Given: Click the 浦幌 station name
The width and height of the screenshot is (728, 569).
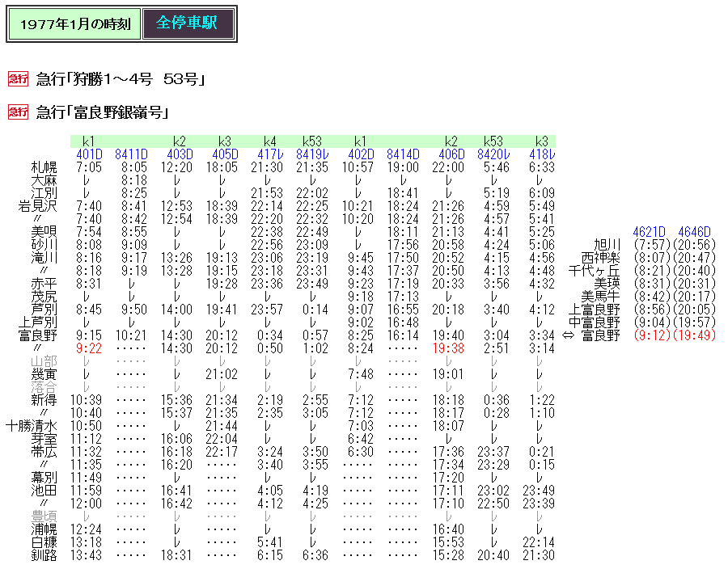Looking at the screenshot, I should (44, 529).
